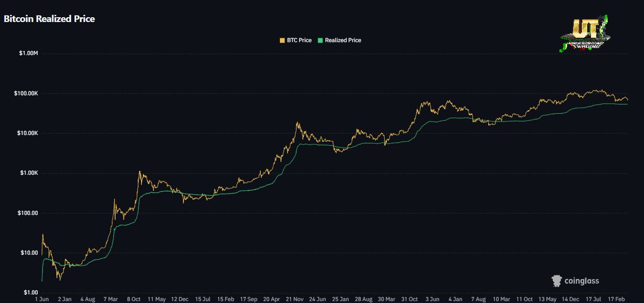
Task: Click the 11 May x-axis date
Action: click(x=157, y=298)
